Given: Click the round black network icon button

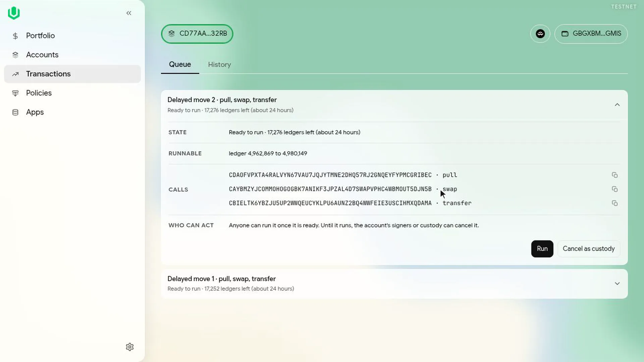Looking at the screenshot, I should tap(540, 34).
